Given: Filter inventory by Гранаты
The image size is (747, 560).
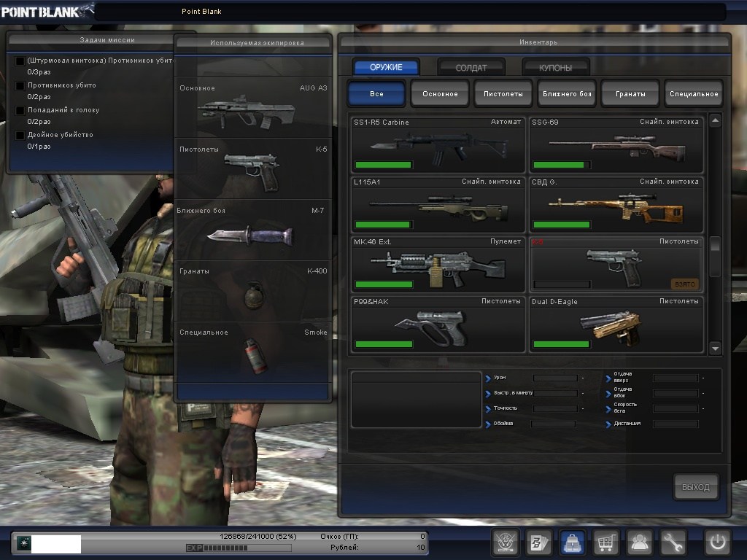Looking at the screenshot, I should pyautogui.click(x=630, y=93).
